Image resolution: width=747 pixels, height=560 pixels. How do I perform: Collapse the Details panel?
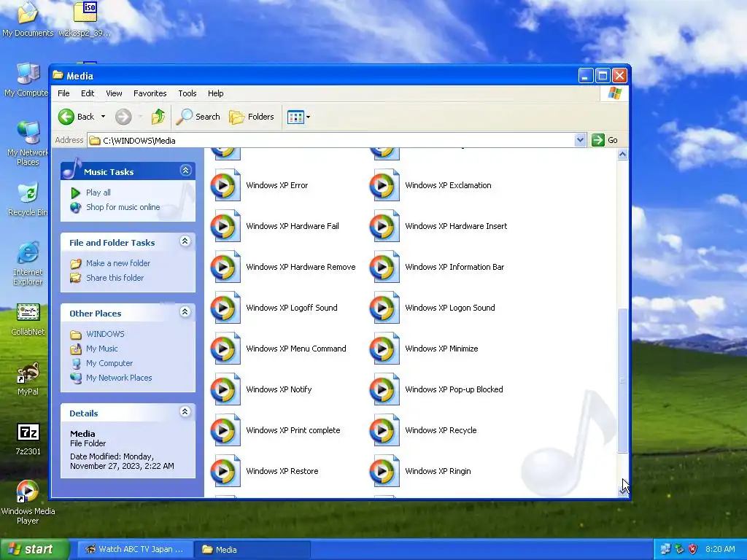coord(185,411)
